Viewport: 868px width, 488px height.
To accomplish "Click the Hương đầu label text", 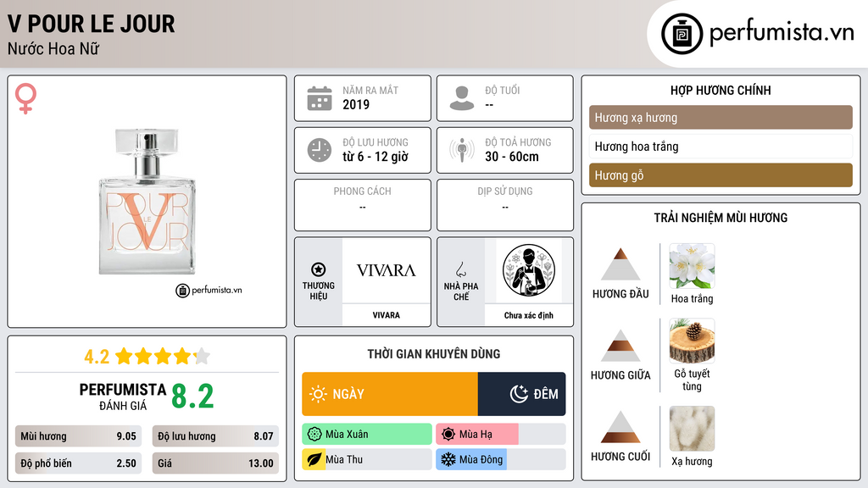I will [x=620, y=294].
